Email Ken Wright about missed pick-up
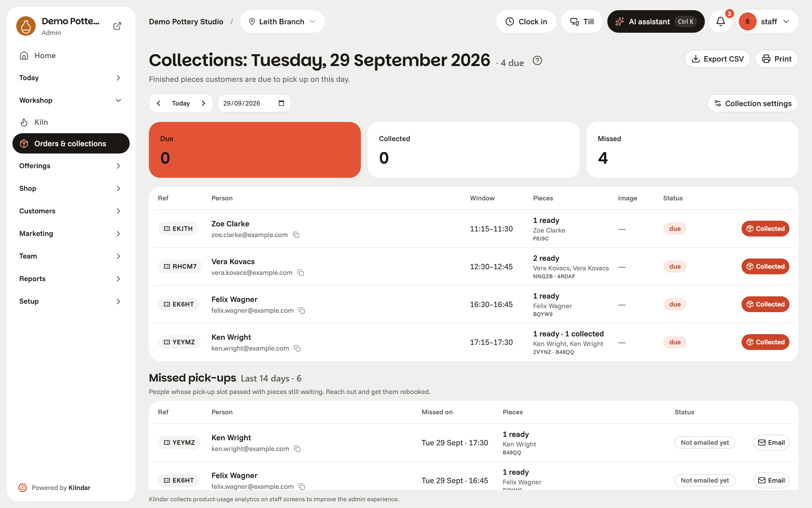Screen dimensions: 812x508 pyautogui.click(x=771, y=443)
